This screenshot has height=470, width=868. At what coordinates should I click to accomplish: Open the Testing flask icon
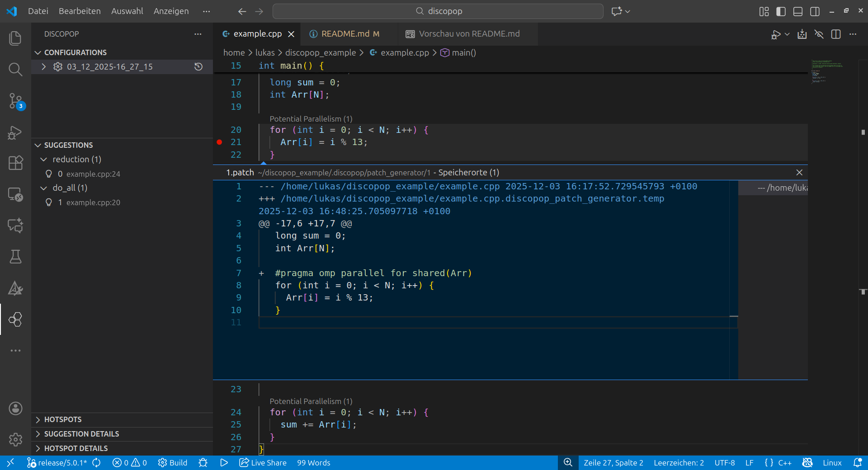click(x=15, y=257)
